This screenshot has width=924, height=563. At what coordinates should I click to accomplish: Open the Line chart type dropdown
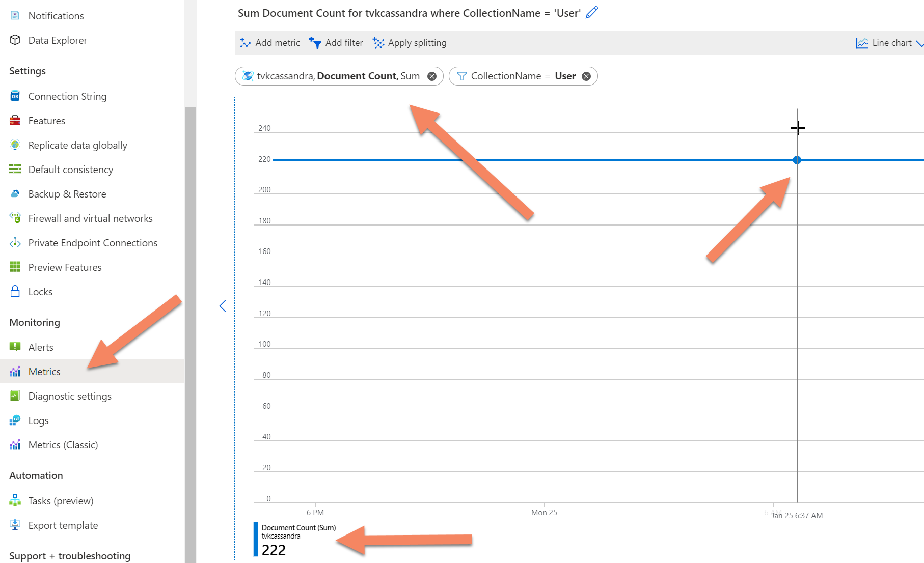887,43
